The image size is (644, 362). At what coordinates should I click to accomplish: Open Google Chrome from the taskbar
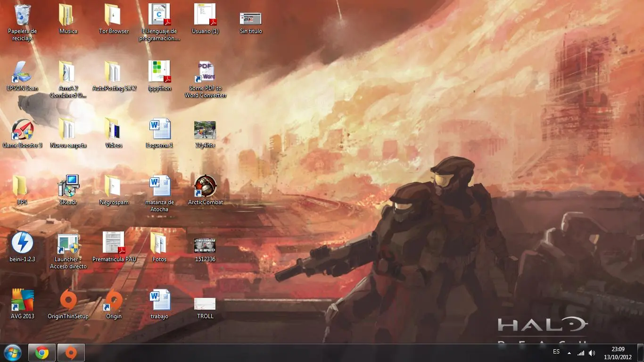pyautogui.click(x=42, y=353)
